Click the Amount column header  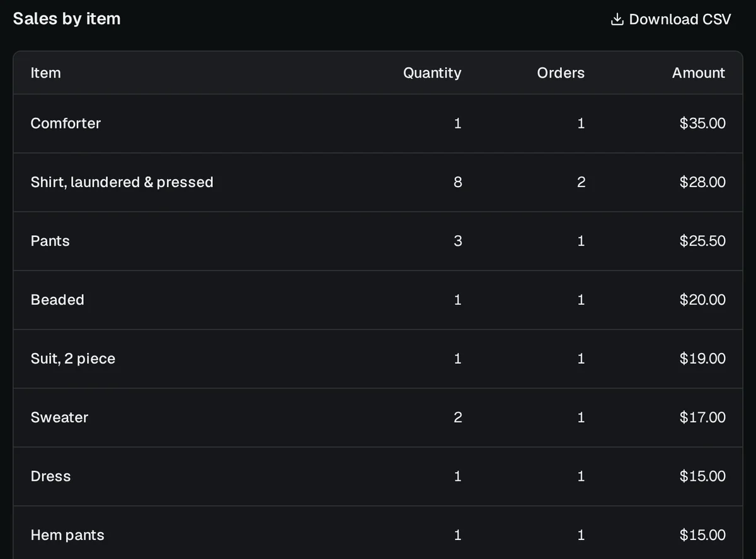pos(699,73)
